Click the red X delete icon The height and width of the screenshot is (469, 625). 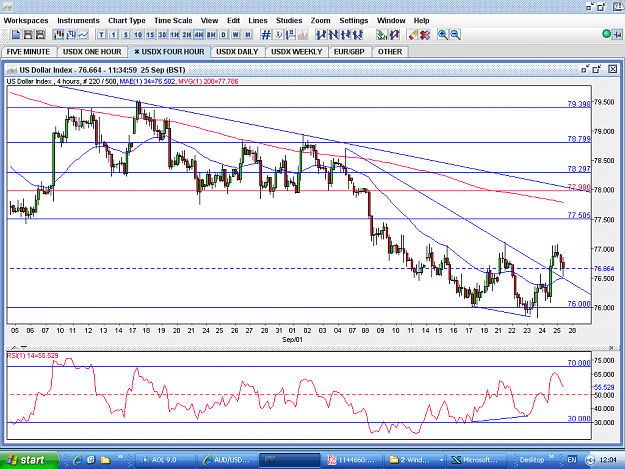click(x=425, y=35)
